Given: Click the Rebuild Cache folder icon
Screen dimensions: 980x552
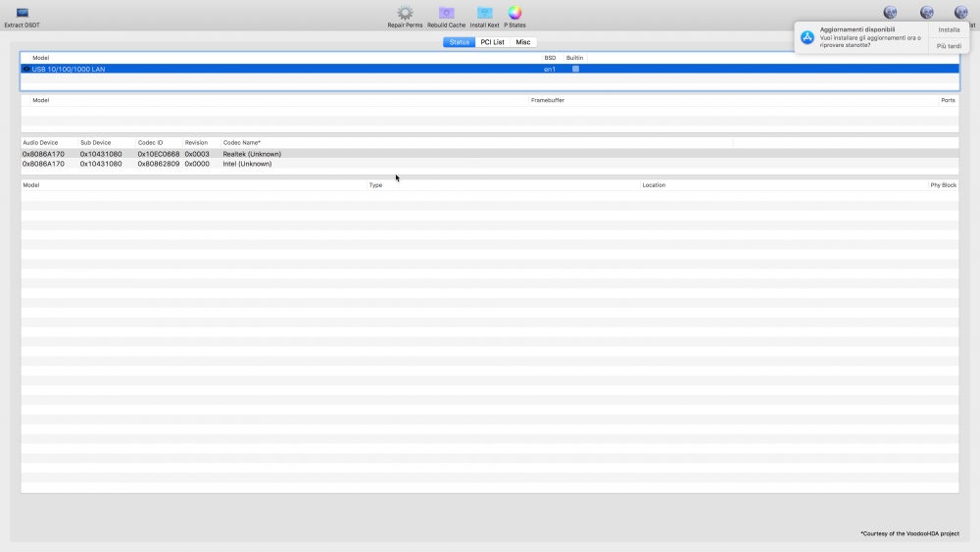Looking at the screenshot, I should 446,13.
